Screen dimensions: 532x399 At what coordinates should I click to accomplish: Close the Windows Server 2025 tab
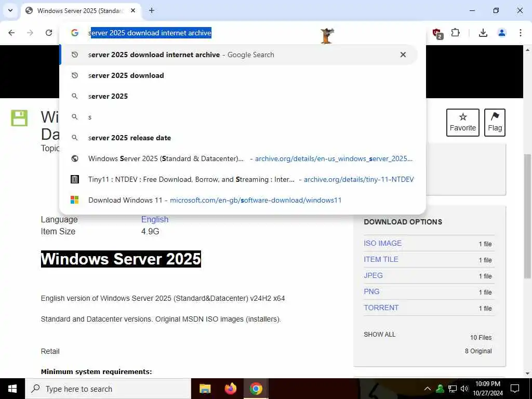click(133, 10)
